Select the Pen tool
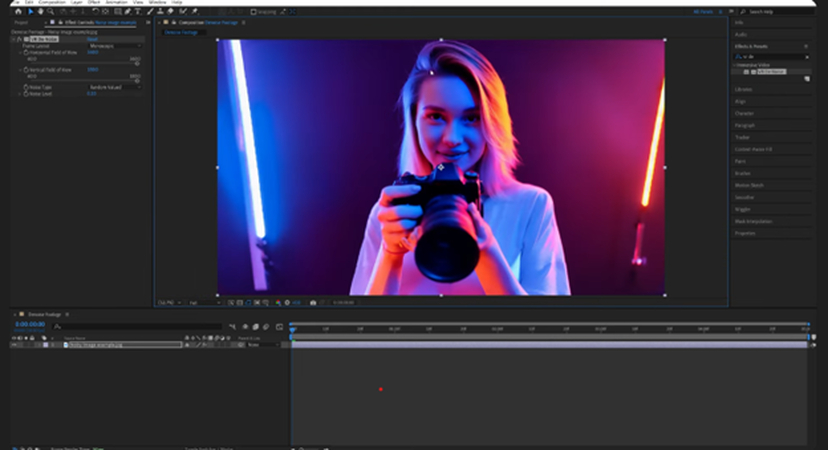The width and height of the screenshot is (828, 450). click(x=128, y=11)
